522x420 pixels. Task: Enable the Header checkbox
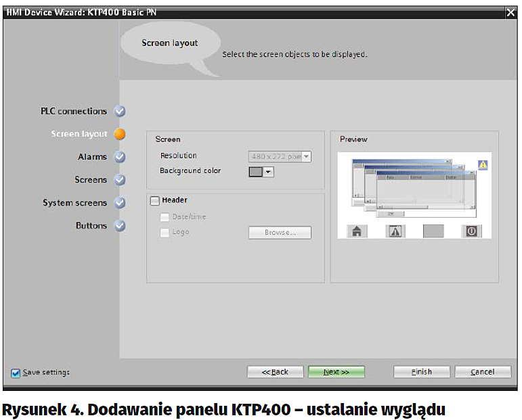tap(155, 201)
